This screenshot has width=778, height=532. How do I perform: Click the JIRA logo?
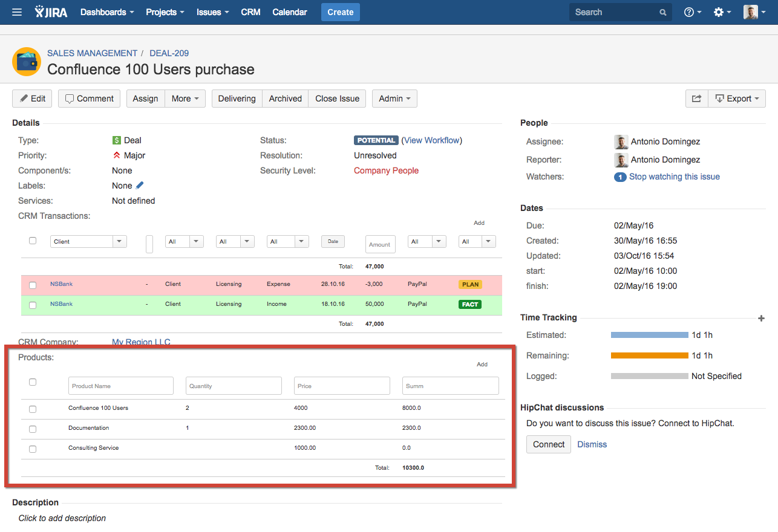tap(51, 12)
